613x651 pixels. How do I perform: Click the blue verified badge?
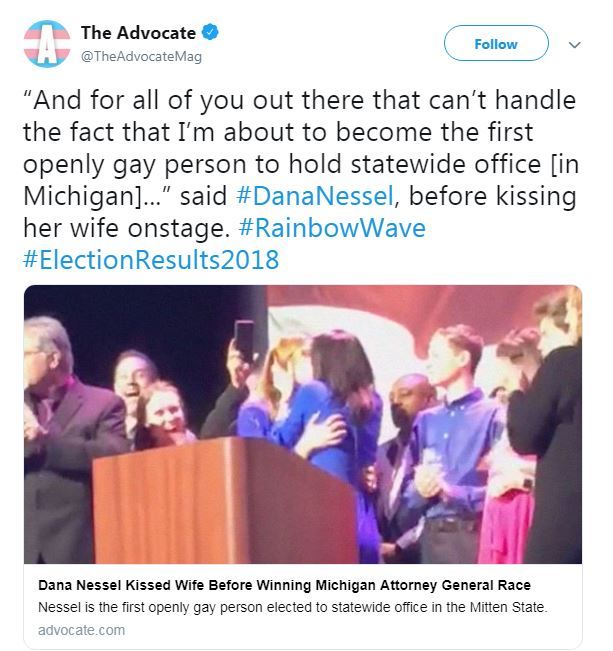(x=210, y=32)
